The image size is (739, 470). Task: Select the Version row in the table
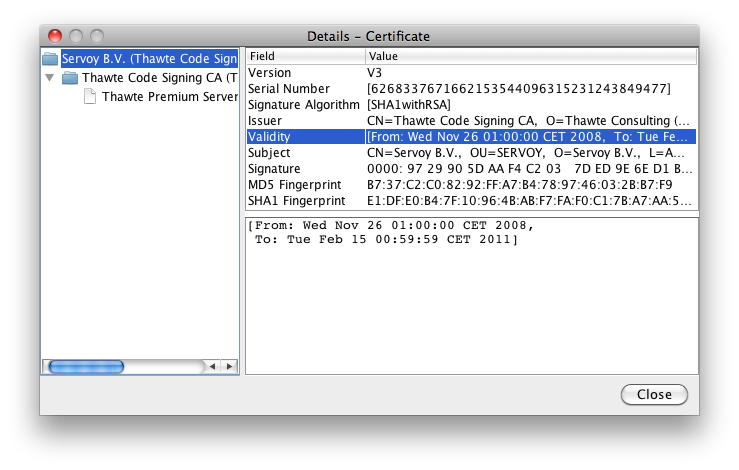coord(471,73)
